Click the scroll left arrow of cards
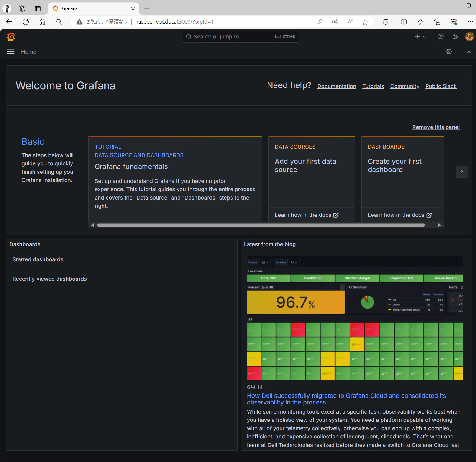Image resolution: width=476 pixels, height=462 pixels. pos(93,225)
